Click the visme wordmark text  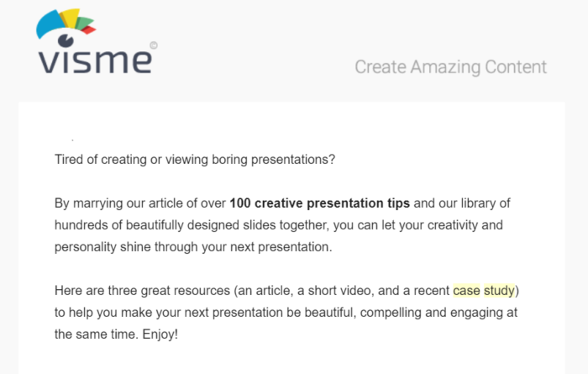click(x=93, y=61)
